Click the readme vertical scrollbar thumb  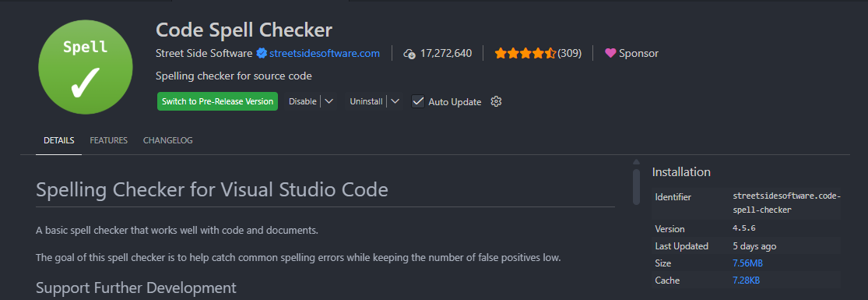click(x=637, y=187)
